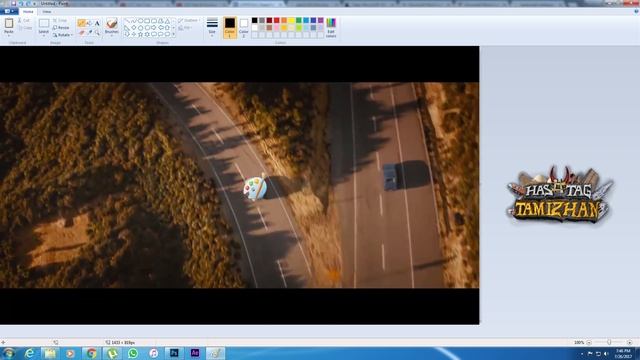Select the Magnifier tool
The width and height of the screenshot is (640, 360).
click(x=97, y=32)
